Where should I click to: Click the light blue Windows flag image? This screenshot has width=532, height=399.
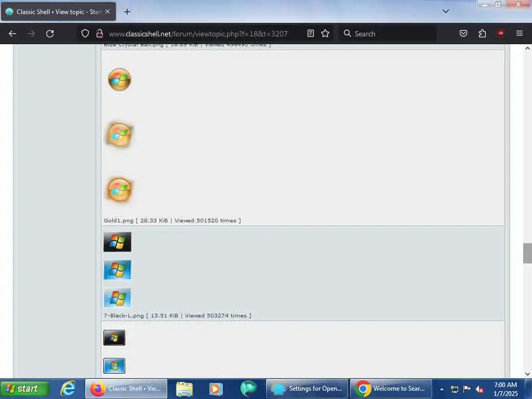[x=117, y=298]
